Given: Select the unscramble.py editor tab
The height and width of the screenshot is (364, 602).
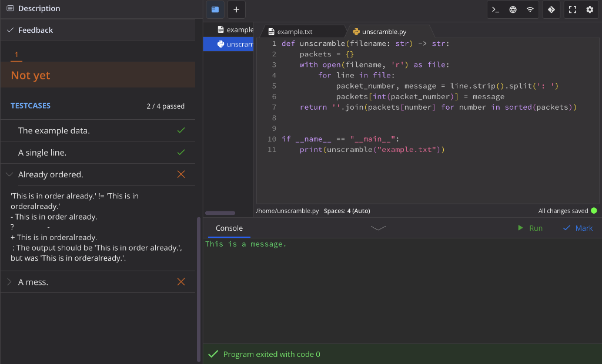Looking at the screenshot, I should (x=383, y=32).
